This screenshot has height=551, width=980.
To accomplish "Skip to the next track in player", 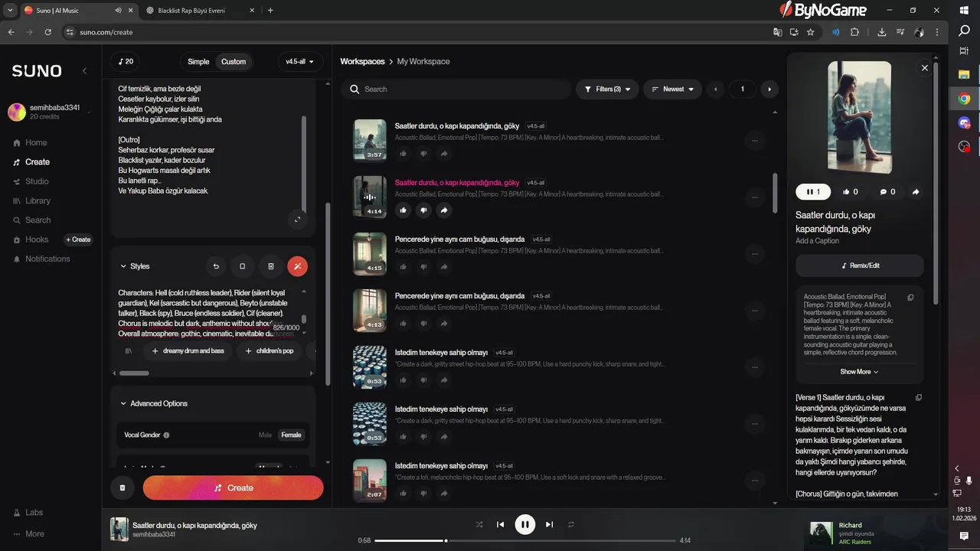I will 549,524.
